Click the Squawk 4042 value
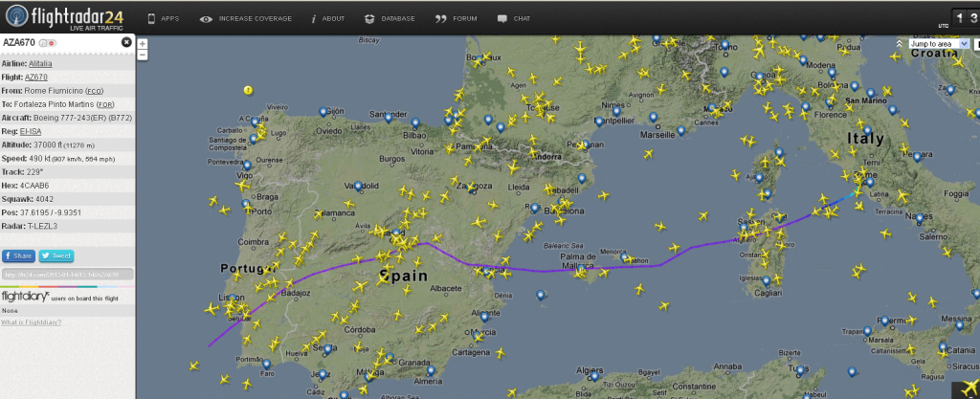 [43, 199]
